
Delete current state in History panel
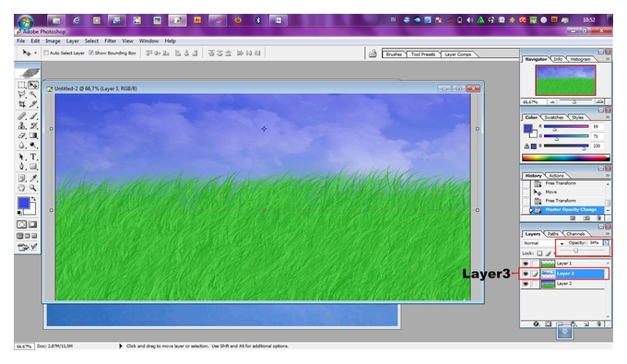(598, 217)
